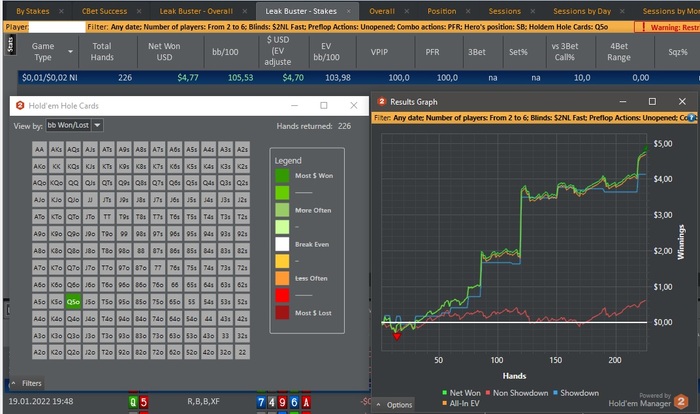This screenshot has height=414, width=700.
Task: Close the Sessions tab with its X
Action: pos(533,11)
